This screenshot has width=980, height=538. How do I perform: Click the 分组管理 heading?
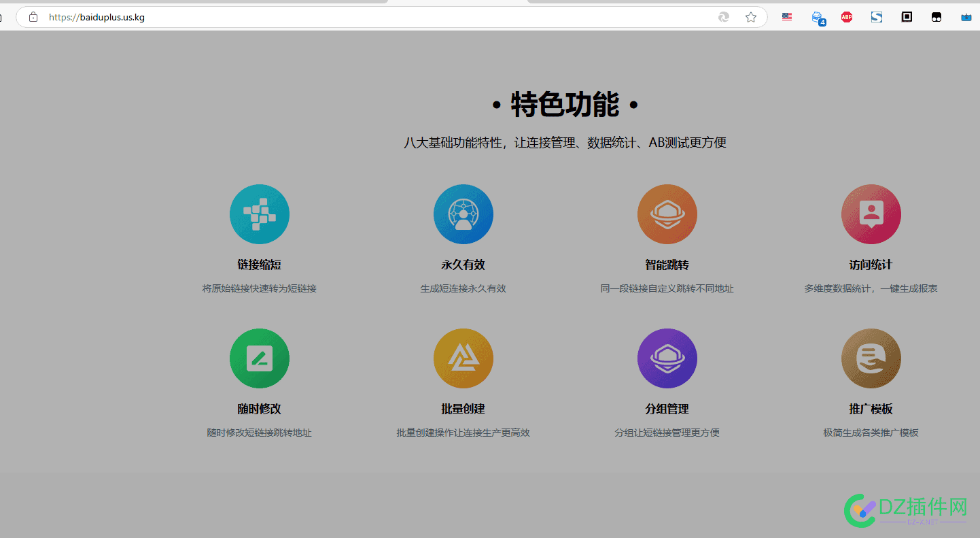tap(667, 409)
